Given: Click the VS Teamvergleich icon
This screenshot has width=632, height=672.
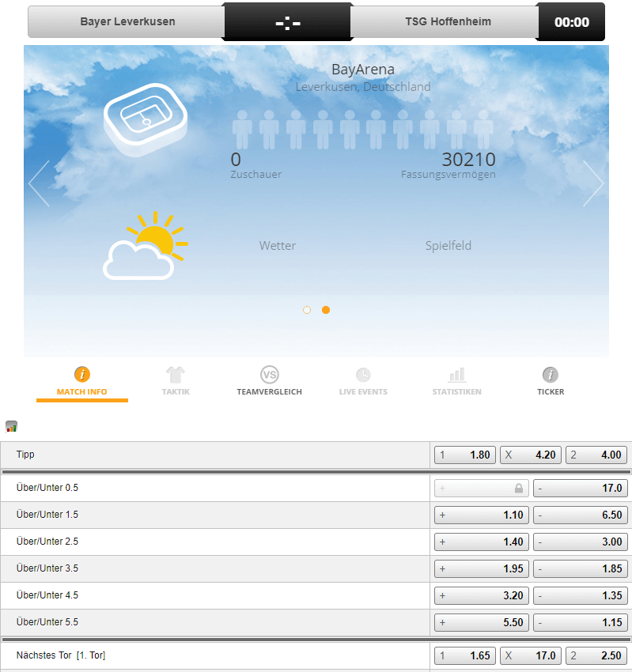Looking at the screenshot, I should tap(269, 375).
